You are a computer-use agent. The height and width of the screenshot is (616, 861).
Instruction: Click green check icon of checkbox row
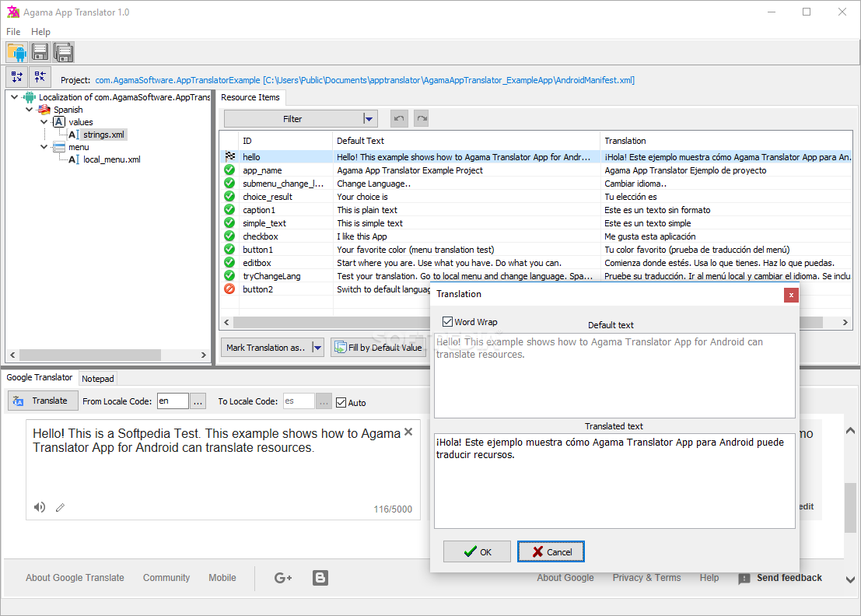click(x=229, y=236)
